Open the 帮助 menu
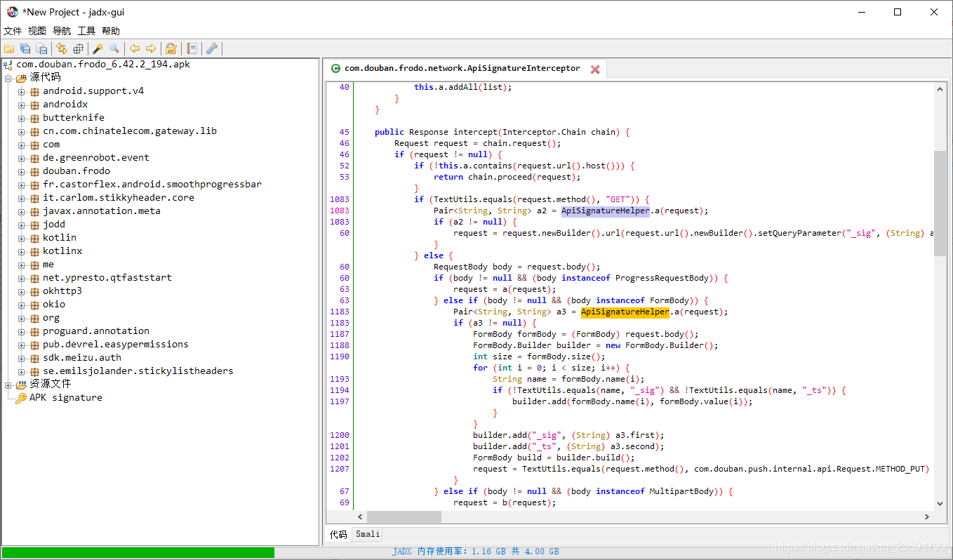The image size is (953, 560). [111, 31]
